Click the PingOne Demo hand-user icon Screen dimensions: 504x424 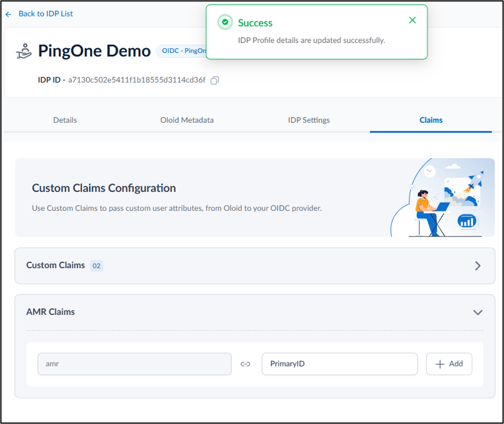[24, 51]
